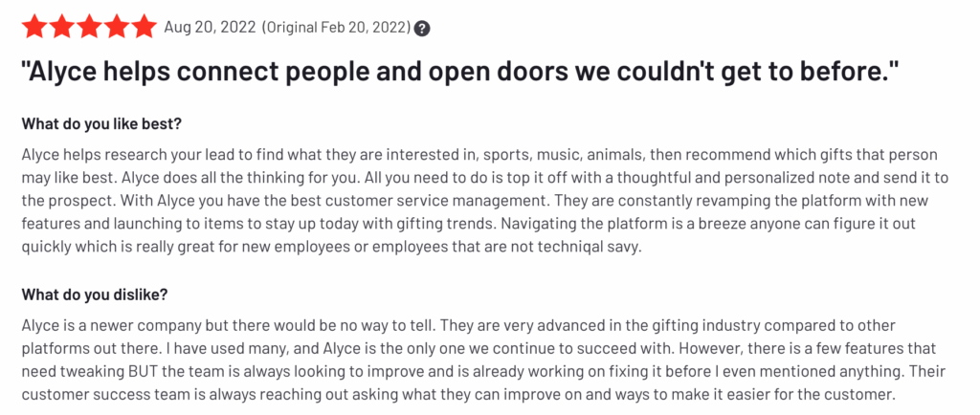
Task: Select the third star in the rating
Action: [89, 27]
